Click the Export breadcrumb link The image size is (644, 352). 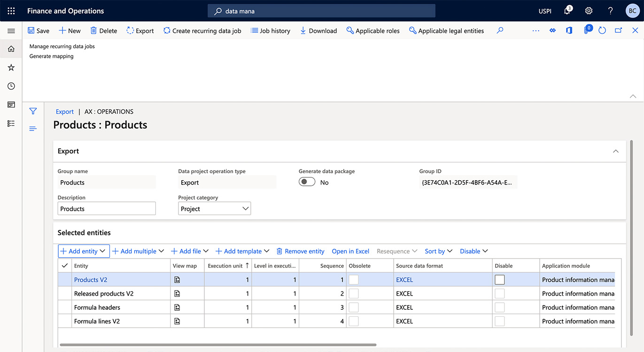pos(64,112)
